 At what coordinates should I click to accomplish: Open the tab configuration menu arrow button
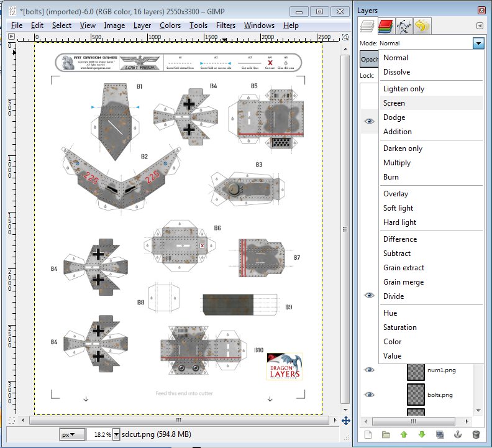click(480, 25)
